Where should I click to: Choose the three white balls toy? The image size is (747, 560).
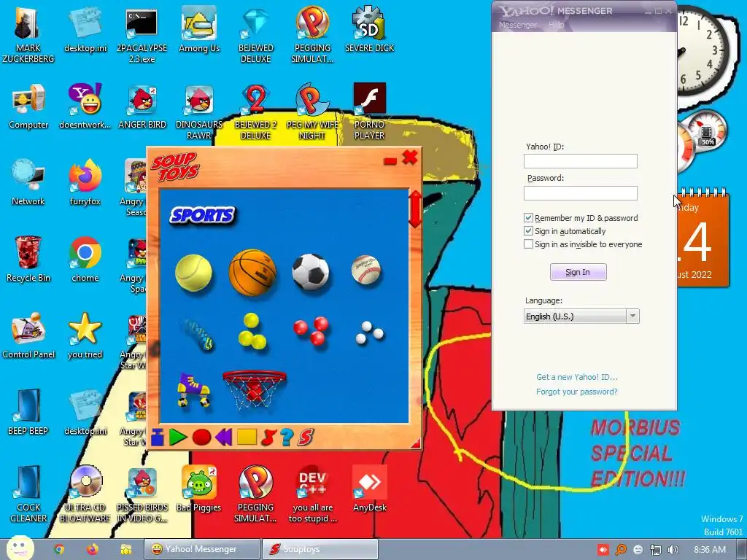click(369, 332)
